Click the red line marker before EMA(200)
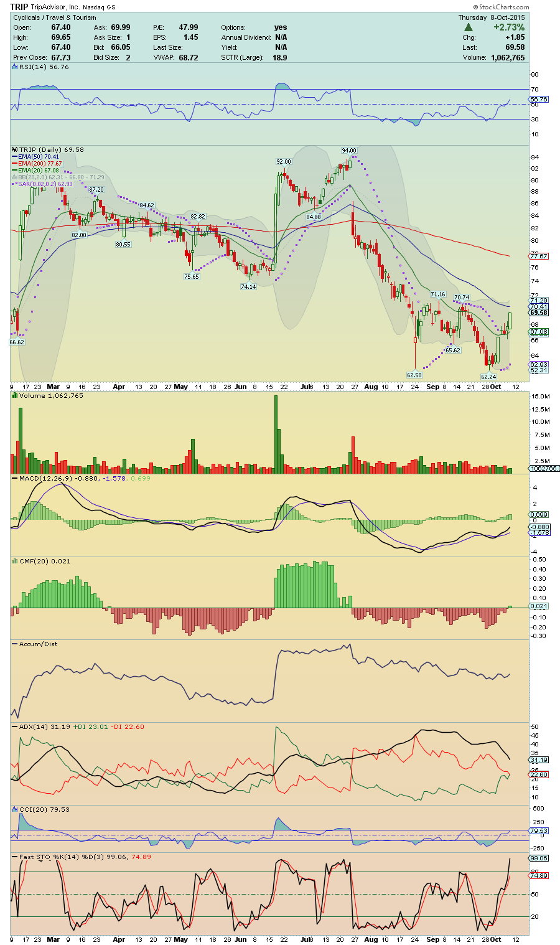This screenshot has height=945, width=560. click(x=15, y=164)
